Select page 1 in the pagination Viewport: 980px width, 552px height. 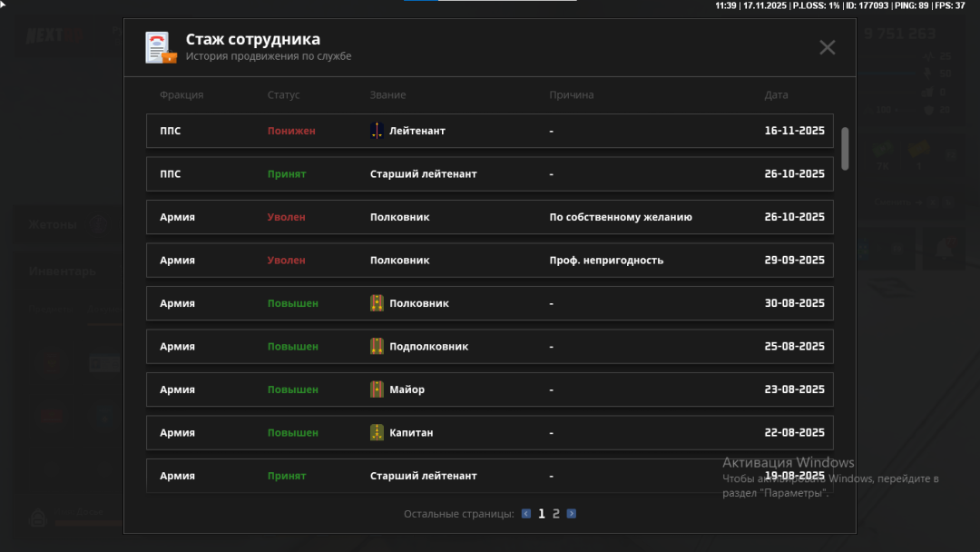coord(542,514)
